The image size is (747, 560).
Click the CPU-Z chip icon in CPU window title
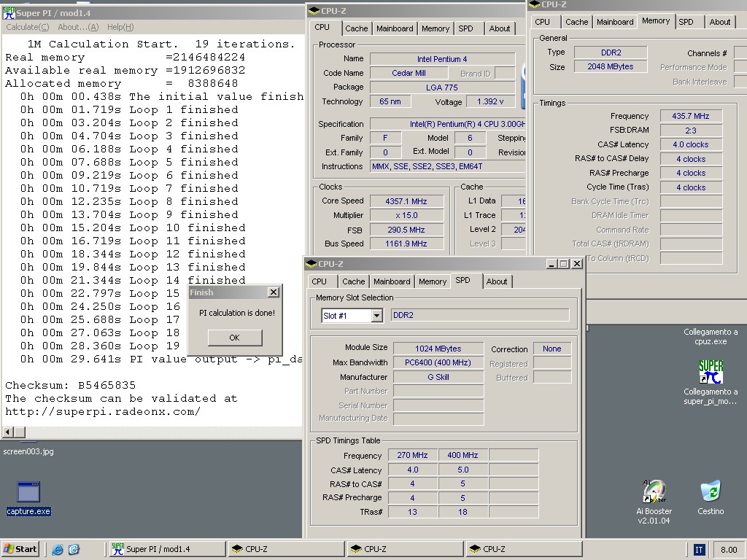point(314,10)
